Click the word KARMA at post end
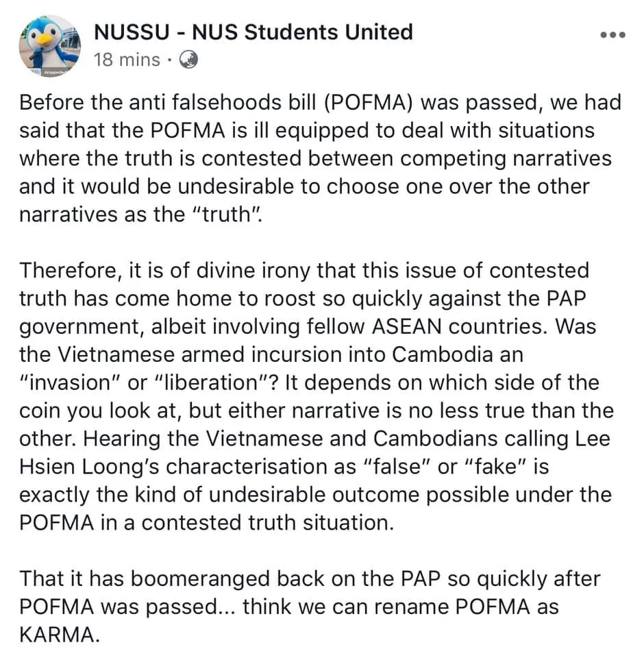The height and width of the screenshot is (658, 644). pyautogui.click(x=58, y=635)
